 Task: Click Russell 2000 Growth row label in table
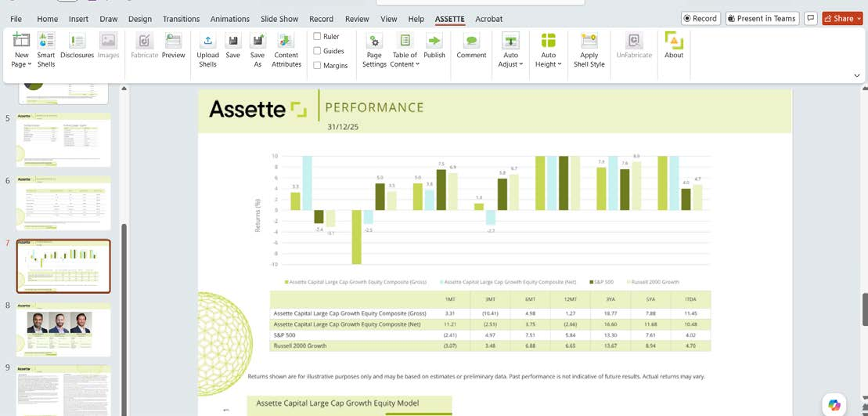pos(300,345)
